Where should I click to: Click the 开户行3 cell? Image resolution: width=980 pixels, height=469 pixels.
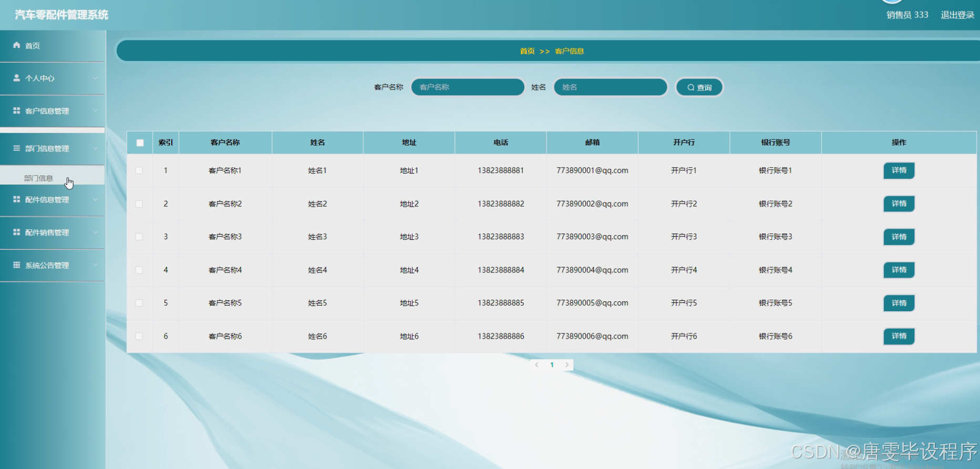pos(684,237)
